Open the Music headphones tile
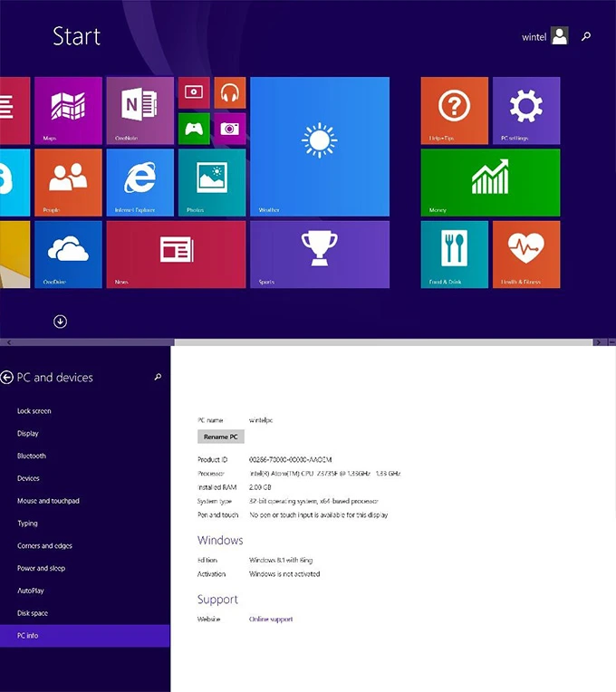Screen dimensions: 616x692 pos(230,92)
